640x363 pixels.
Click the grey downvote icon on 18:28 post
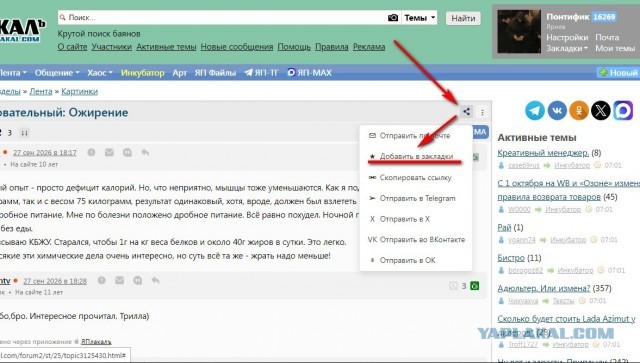coord(453,286)
